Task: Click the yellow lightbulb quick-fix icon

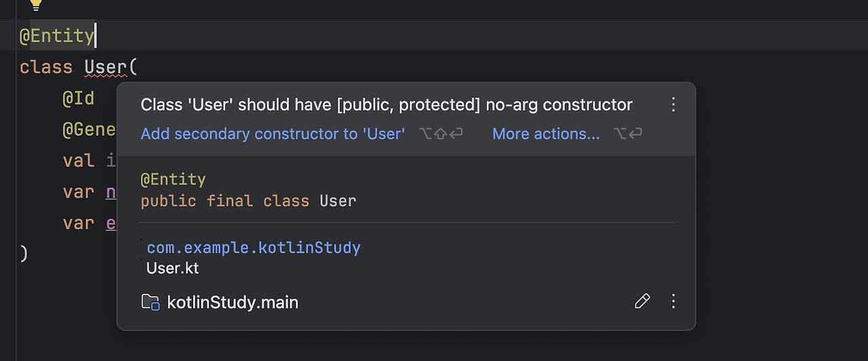Action: 36,5
